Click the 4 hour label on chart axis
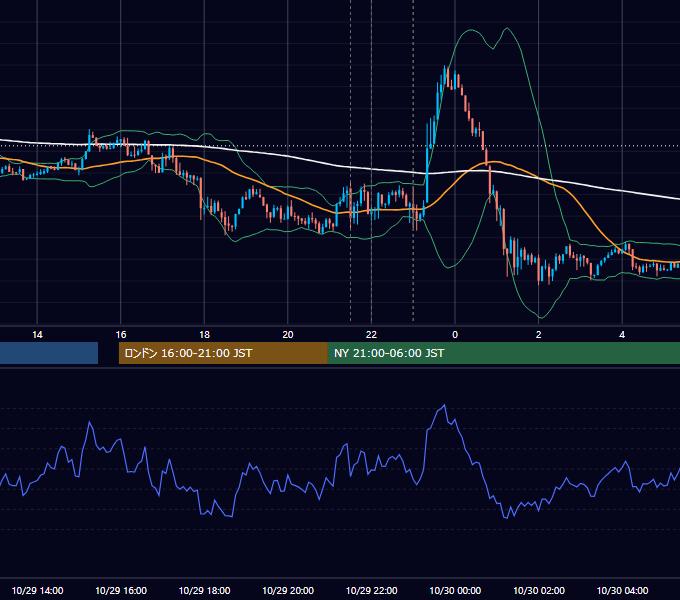Viewport: 680px width, 600px height. pos(622,335)
